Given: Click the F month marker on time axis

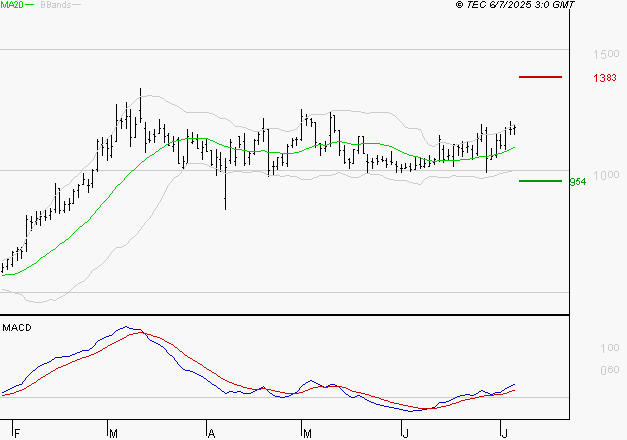Looking at the screenshot, I should coord(17,434).
